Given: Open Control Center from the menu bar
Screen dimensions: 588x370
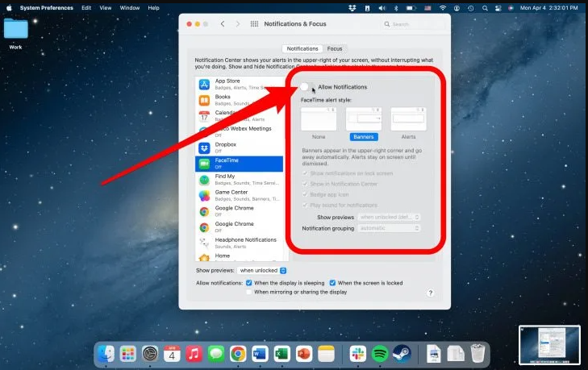Looking at the screenshot, I should 498,7.
